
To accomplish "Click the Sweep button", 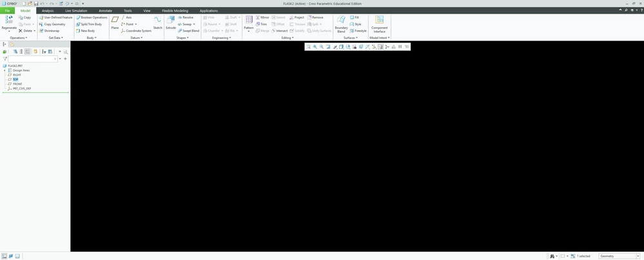I will pyautogui.click(x=185, y=25).
